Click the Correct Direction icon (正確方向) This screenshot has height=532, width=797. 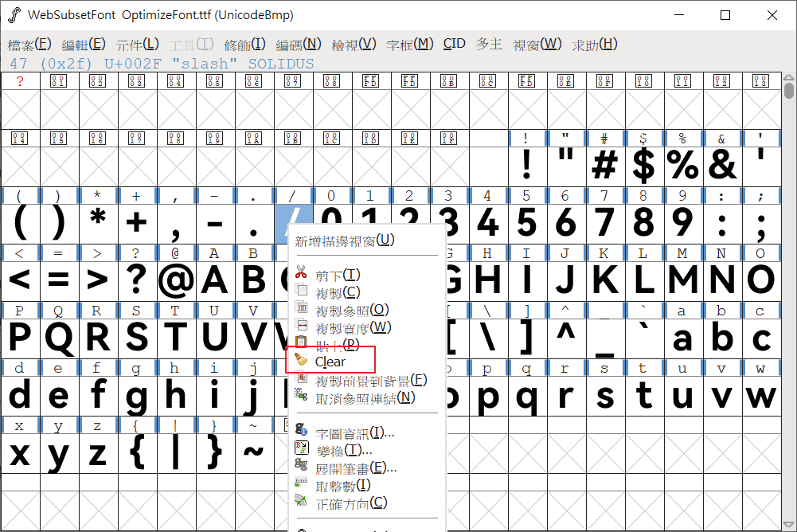pyautogui.click(x=301, y=501)
